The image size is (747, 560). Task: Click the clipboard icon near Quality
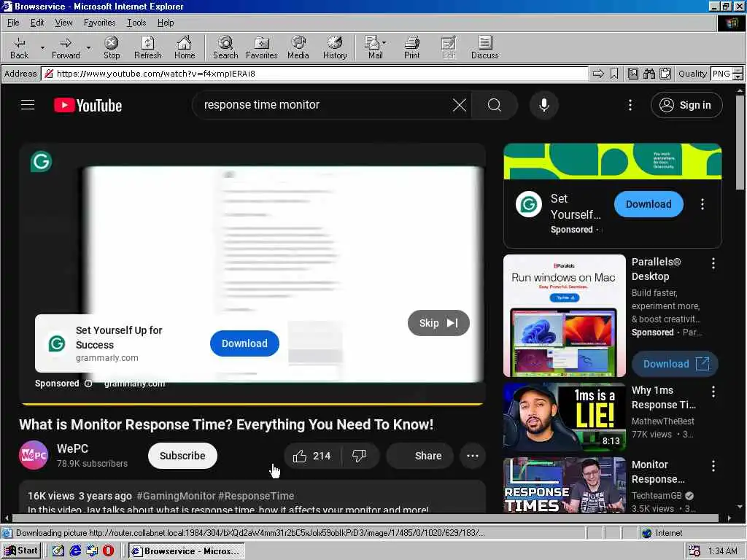[x=665, y=74]
